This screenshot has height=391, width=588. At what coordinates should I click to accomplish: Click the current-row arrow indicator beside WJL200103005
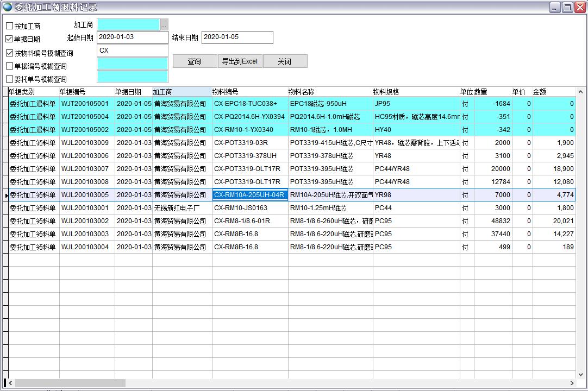[x=6, y=195]
